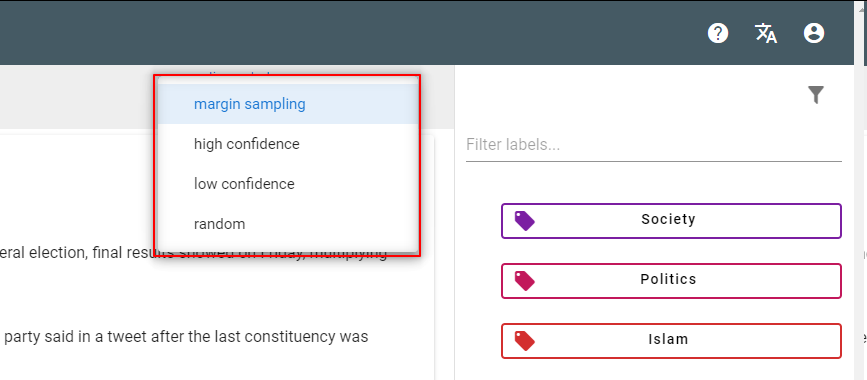Assign the Islam label
867x380 pixels.
[x=671, y=341]
